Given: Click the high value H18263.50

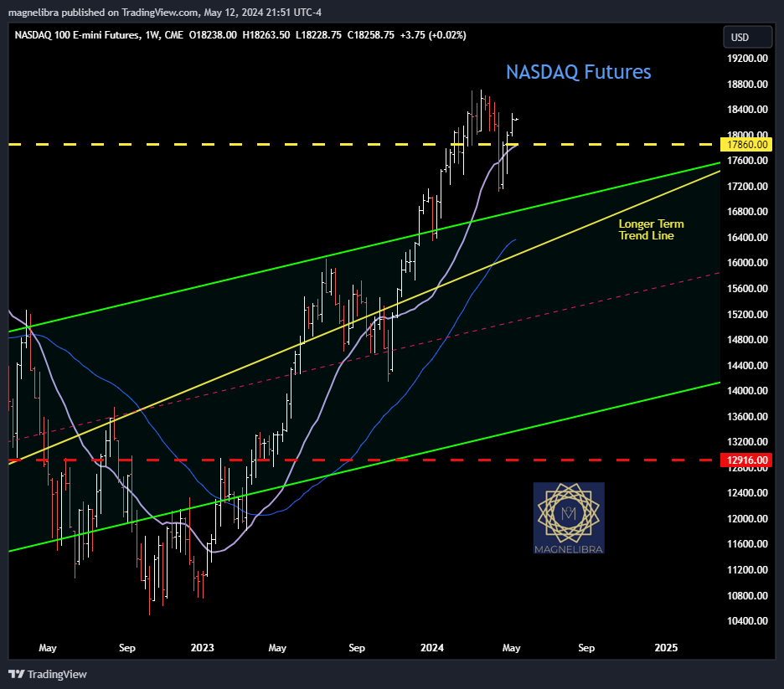Looking at the screenshot, I should [x=266, y=35].
